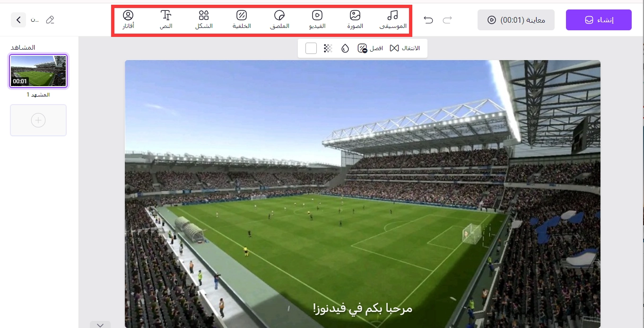
Task: Click the Detach background (افصل) option
Action: pos(370,48)
